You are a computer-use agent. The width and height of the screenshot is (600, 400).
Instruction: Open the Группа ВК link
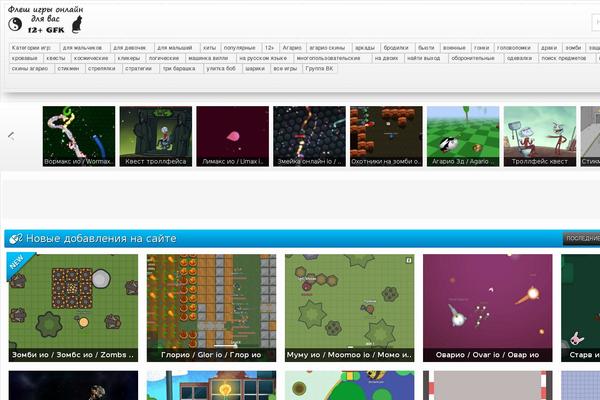[320, 69]
